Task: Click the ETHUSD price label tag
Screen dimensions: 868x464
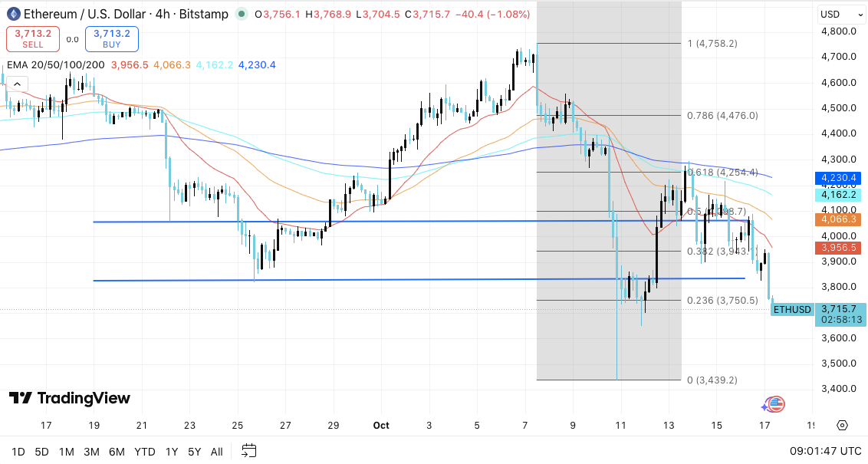Action: tap(792, 310)
